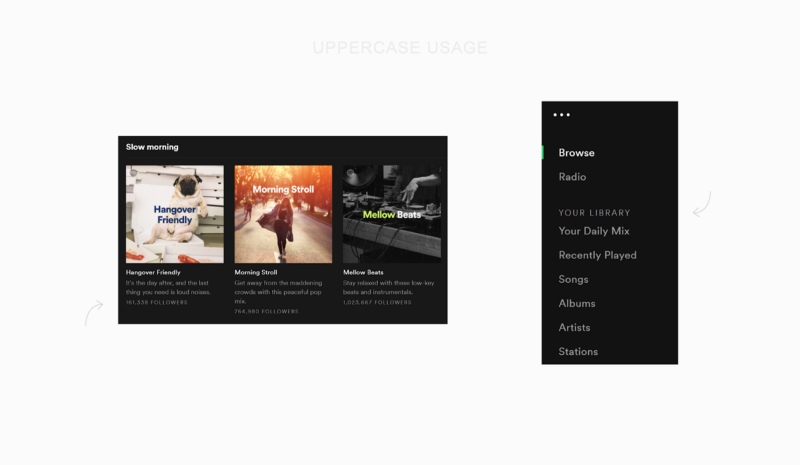Click the Morning Stroll playlist cover
Viewport: 800px width, 465px height.
(283, 214)
